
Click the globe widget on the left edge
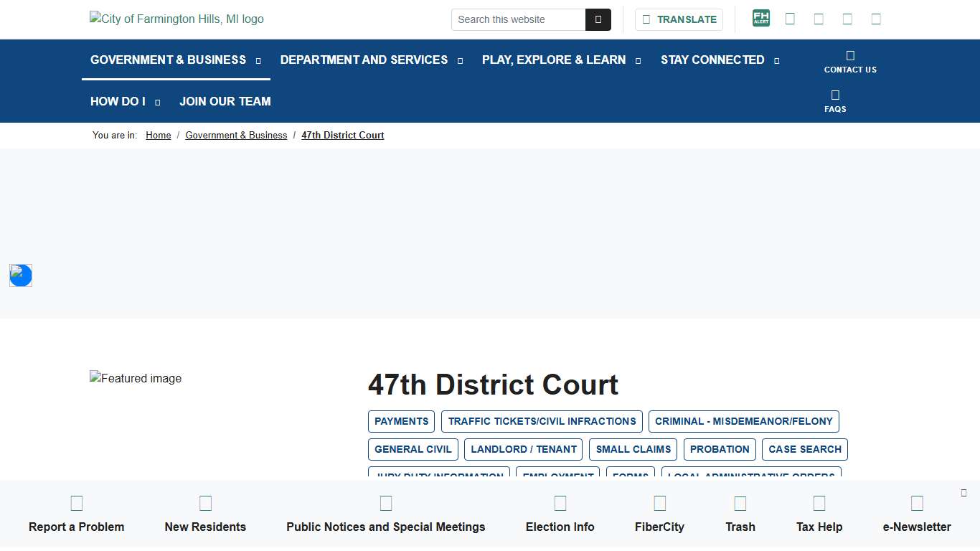(20, 275)
